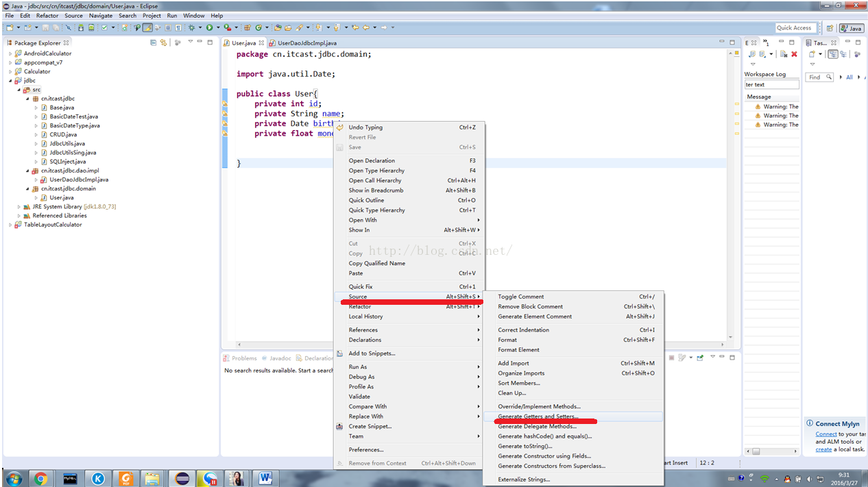Expand the AndroidCalculator project
Image resolution: width=868 pixels, height=487 pixels.
tap(10, 53)
